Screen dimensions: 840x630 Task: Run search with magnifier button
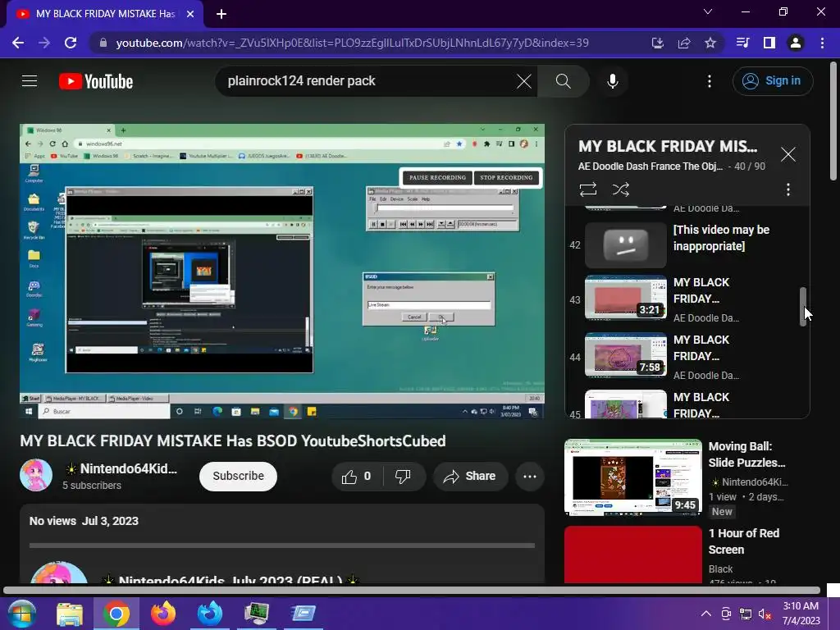point(563,81)
